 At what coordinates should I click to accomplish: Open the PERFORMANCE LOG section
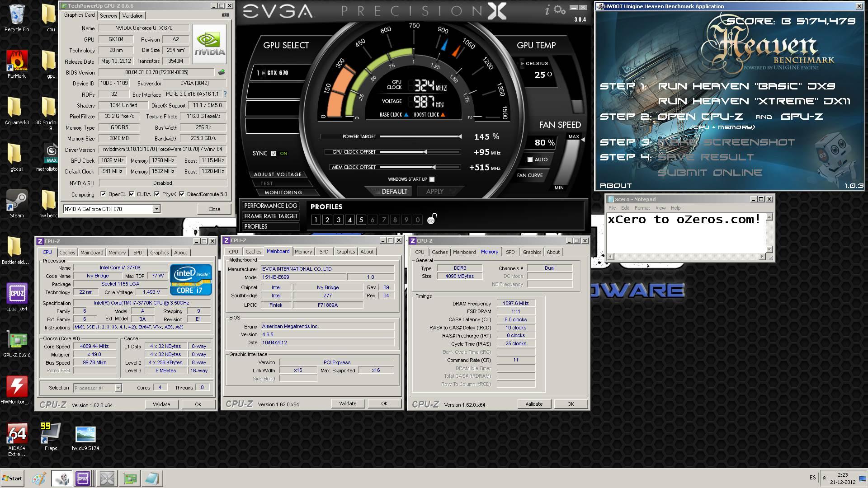click(270, 206)
